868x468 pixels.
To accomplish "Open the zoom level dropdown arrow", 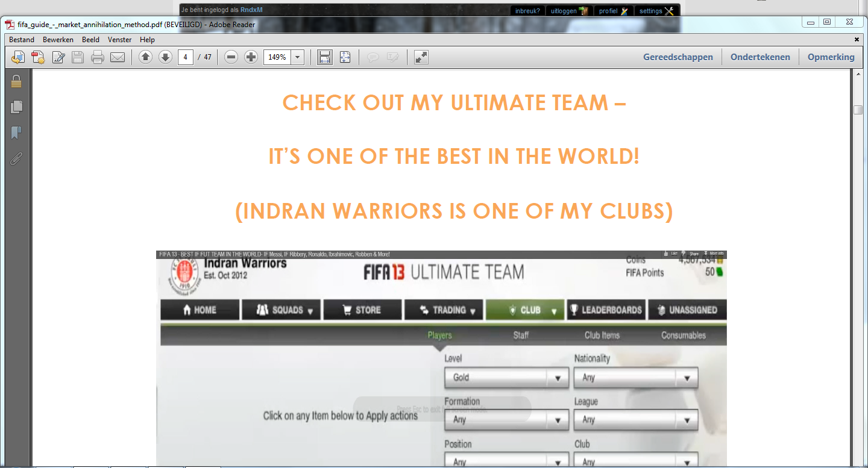I will pos(298,57).
